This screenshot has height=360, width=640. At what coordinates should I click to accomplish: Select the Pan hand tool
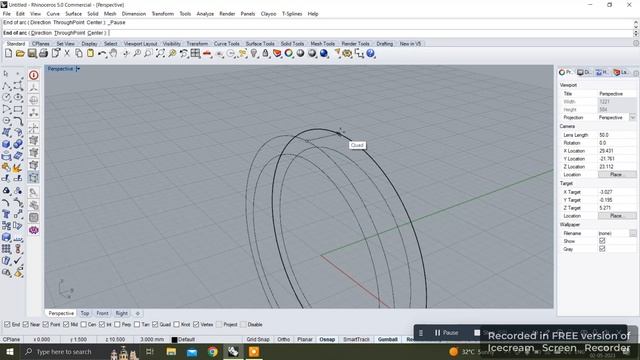tap(113, 53)
